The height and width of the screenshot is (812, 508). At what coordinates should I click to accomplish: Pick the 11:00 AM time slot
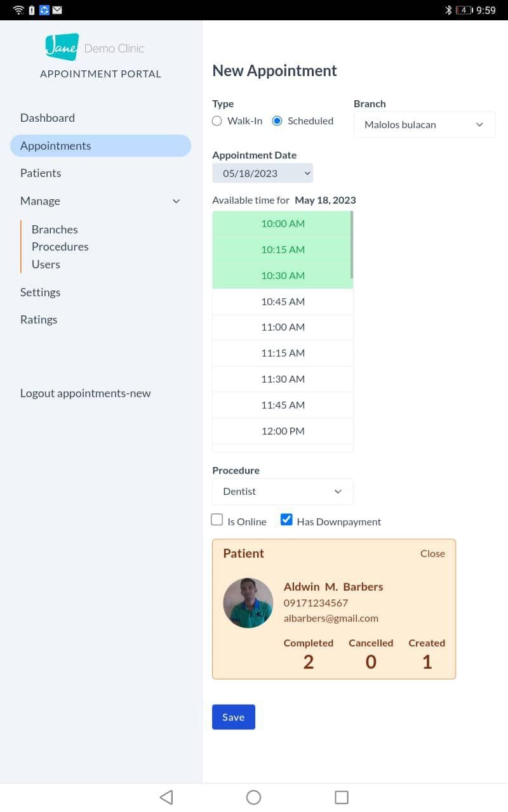(283, 327)
